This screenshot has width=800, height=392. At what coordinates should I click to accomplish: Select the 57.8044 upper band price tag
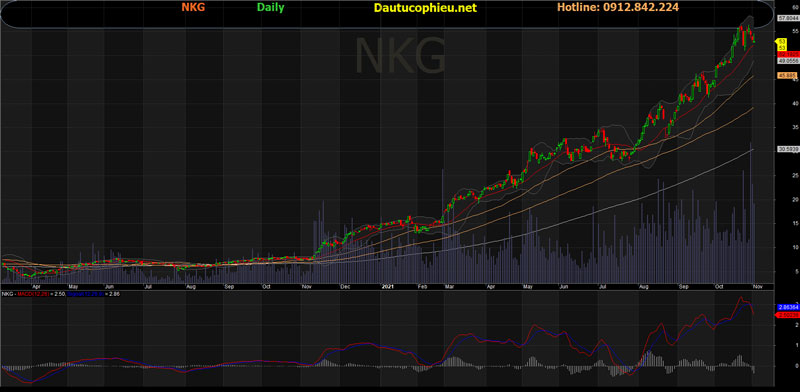(x=787, y=18)
